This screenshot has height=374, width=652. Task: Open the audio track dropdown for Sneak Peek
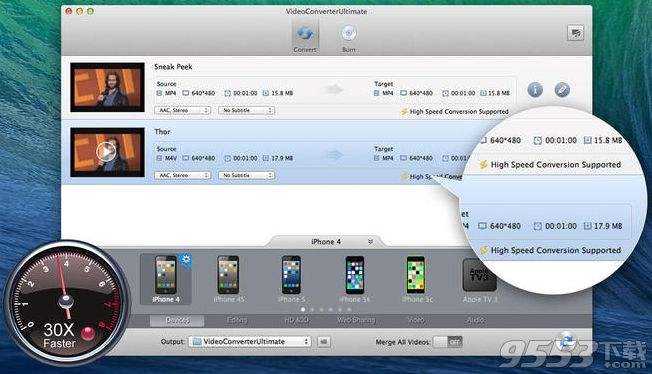183,110
